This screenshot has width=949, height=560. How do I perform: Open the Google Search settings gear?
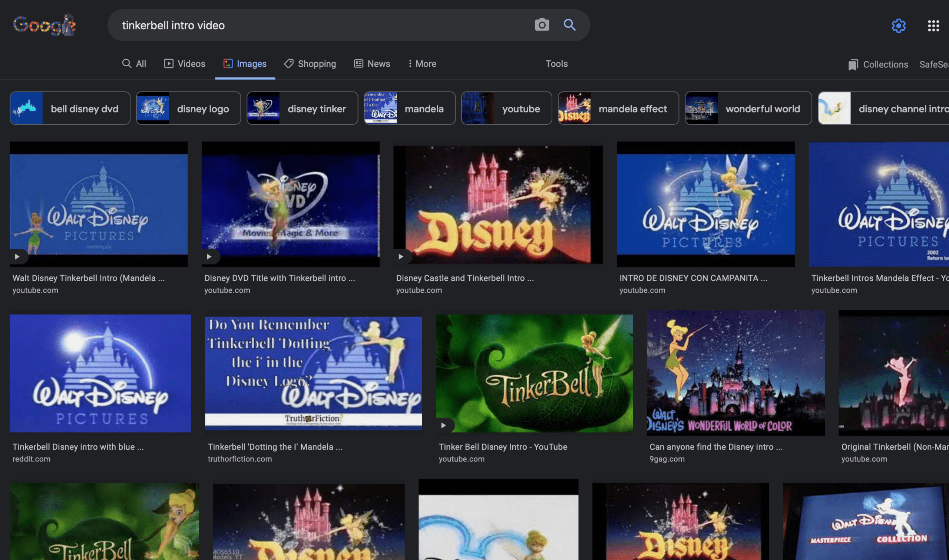point(898,25)
